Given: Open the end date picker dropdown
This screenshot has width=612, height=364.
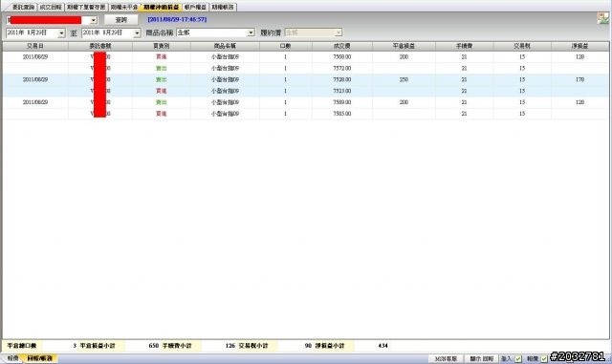Looking at the screenshot, I should pos(137,33).
